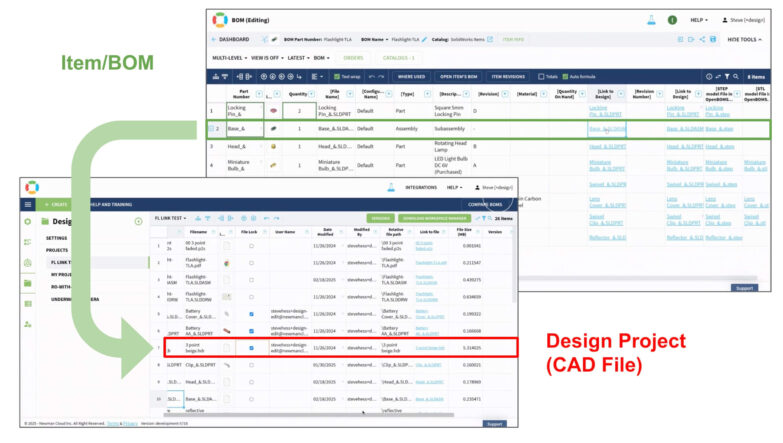Uncheck File Lock for Battery AA_&.SLDPRT
The image size is (783, 443).
pyautogui.click(x=251, y=331)
